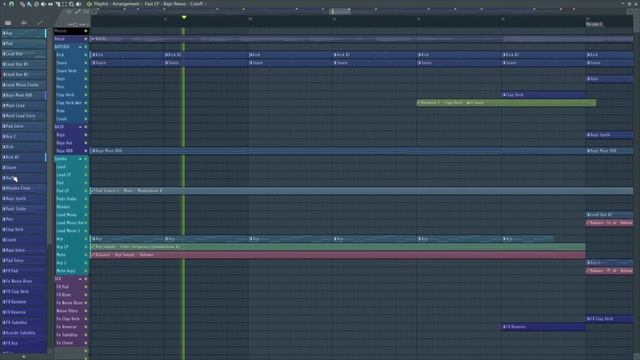Click the Pre coro 2 timeline marker
Image resolution: width=640 pixels, height=360 pixels.
coord(594,24)
